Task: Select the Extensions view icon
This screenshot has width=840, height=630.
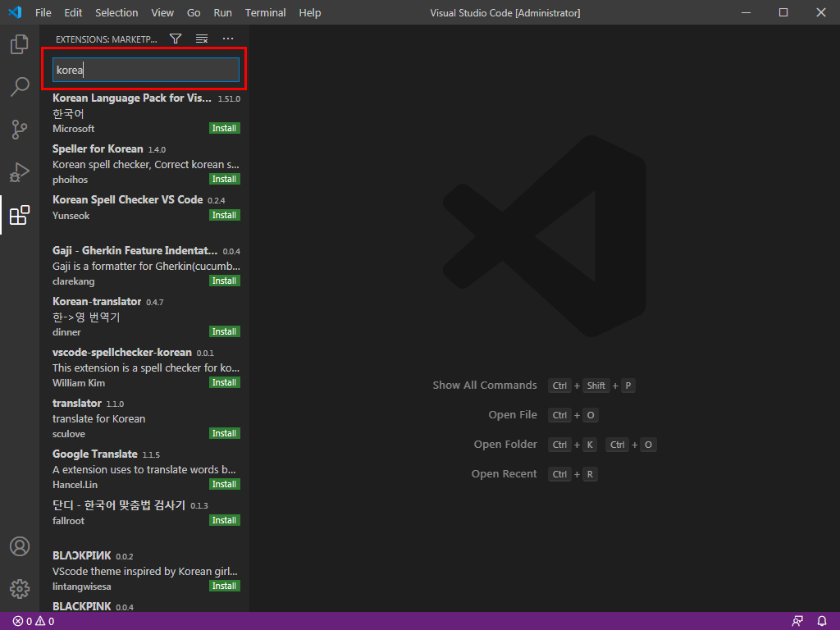Action: tap(20, 215)
